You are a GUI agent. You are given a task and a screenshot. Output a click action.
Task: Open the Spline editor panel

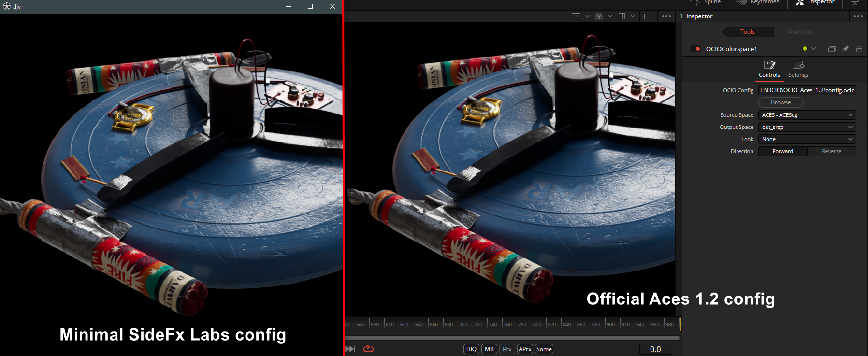(x=706, y=2)
